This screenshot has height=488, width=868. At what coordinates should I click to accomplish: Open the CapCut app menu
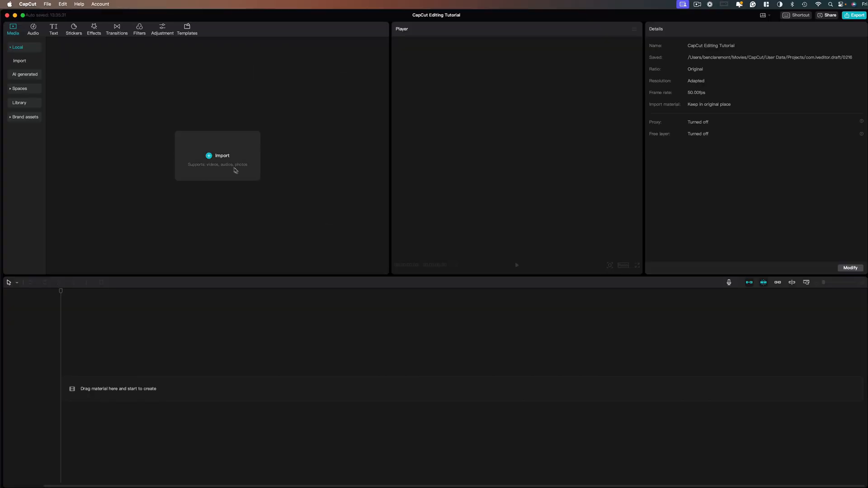(28, 4)
